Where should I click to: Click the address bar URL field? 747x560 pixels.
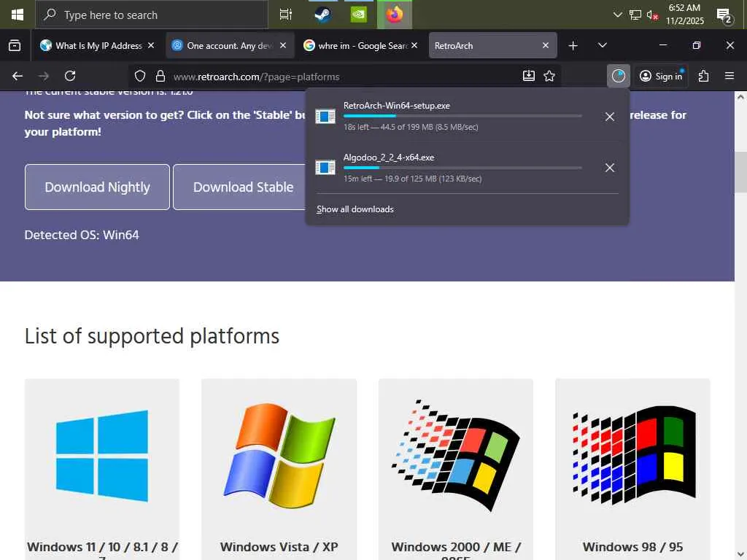pos(344,77)
